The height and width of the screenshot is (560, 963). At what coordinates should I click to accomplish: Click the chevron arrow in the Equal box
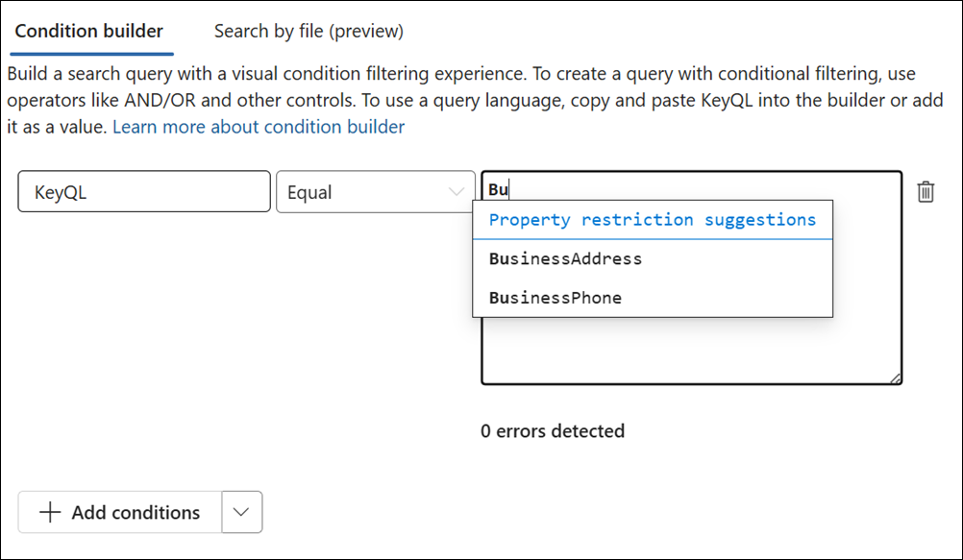coord(457,192)
